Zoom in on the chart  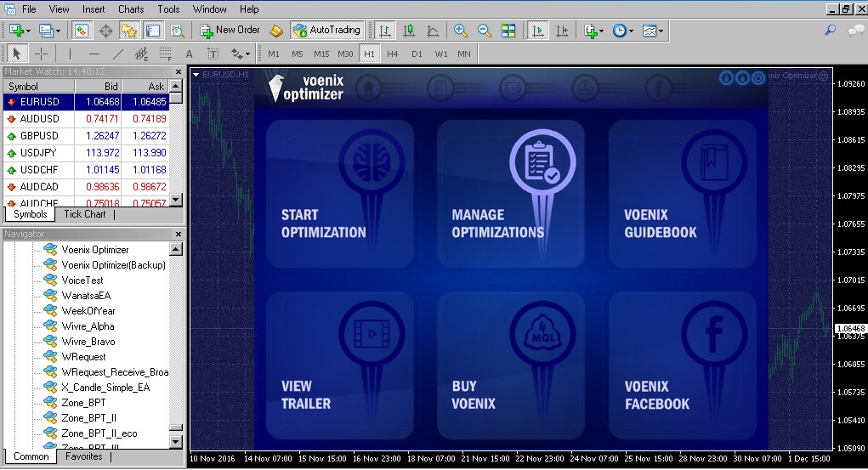pyautogui.click(x=460, y=31)
